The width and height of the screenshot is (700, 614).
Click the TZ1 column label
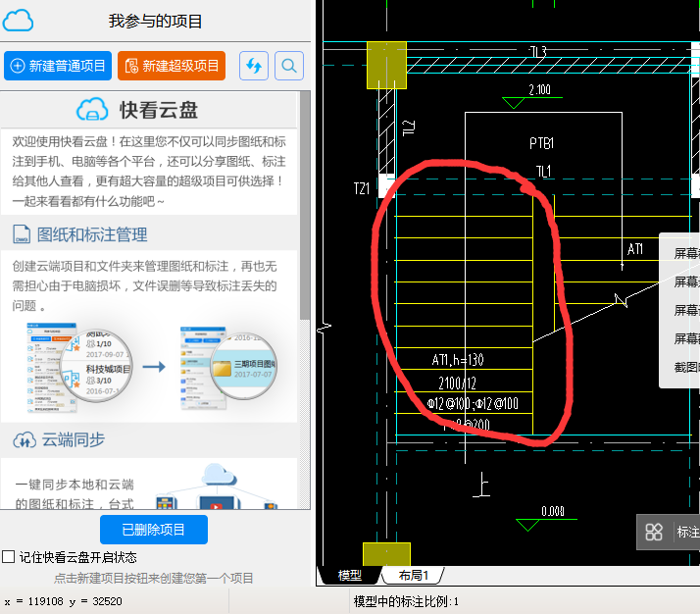coord(362,188)
